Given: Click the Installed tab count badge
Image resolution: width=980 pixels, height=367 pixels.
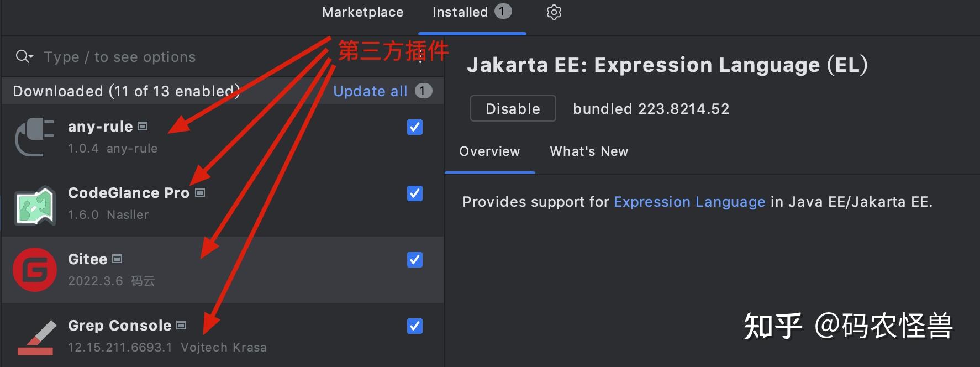Looking at the screenshot, I should point(503,11).
